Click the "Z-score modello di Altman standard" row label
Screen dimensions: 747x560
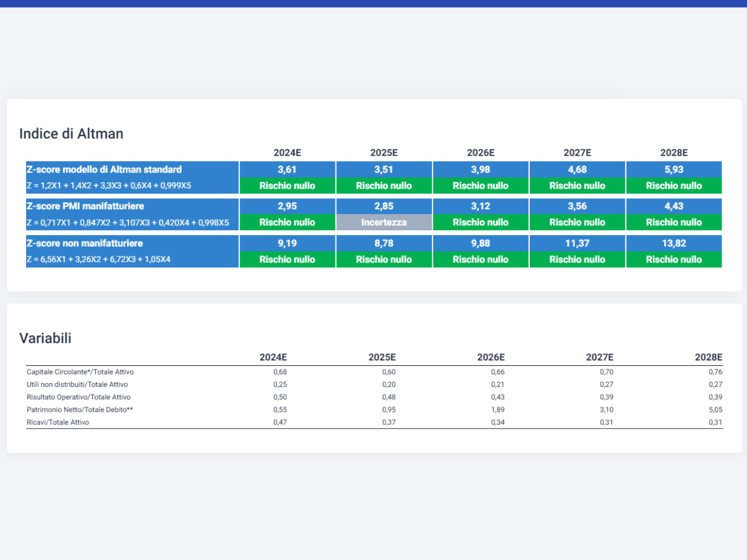[104, 169]
